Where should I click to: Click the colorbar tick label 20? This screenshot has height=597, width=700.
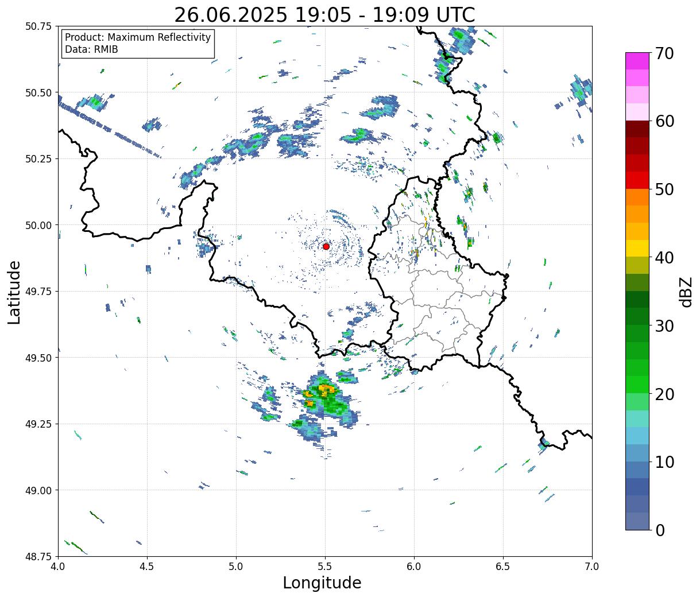click(664, 394)
